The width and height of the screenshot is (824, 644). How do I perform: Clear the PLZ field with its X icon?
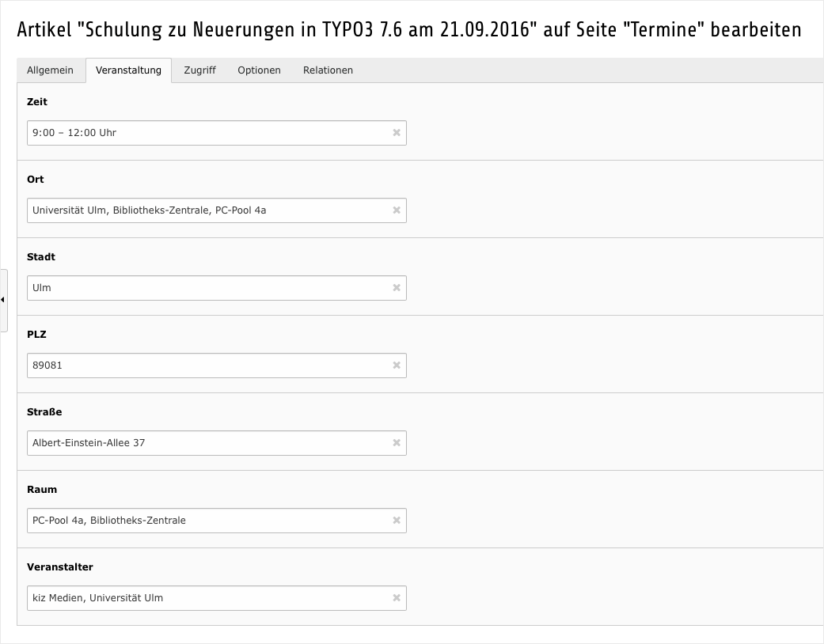click(x=397, y=366)
